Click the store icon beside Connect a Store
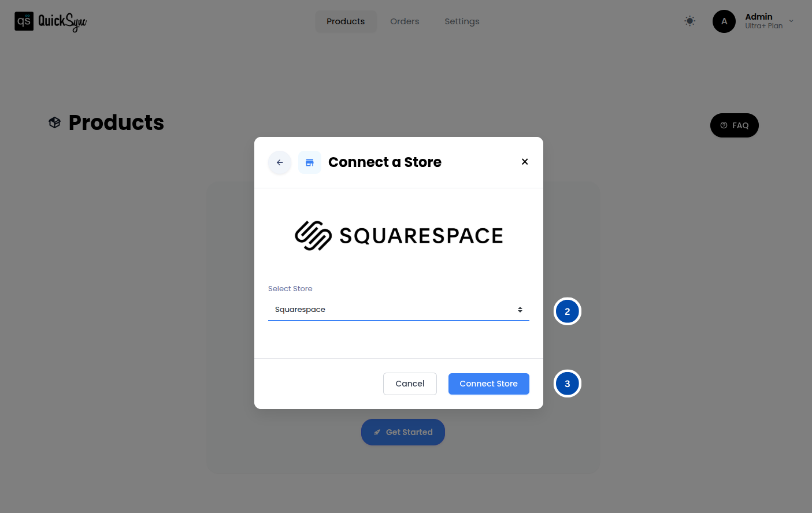This screenshot has width=812, height=513. tap(310, 162)
